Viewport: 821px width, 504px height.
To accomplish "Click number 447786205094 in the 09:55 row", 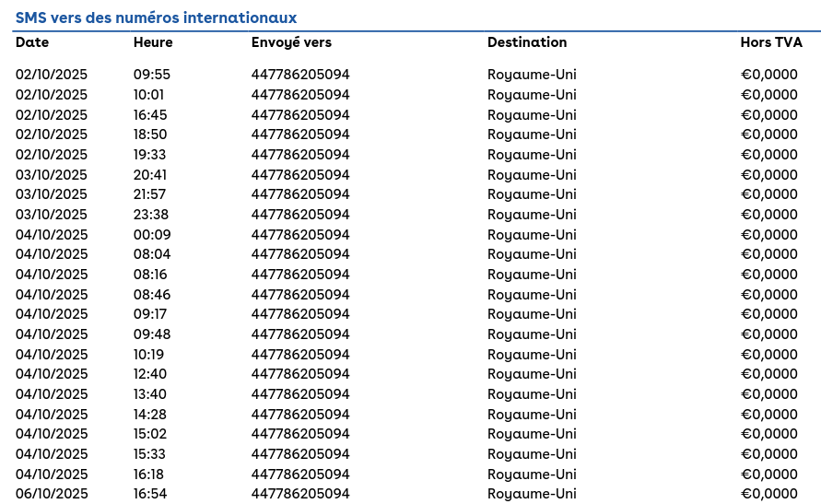I will [x=300, y=75].
